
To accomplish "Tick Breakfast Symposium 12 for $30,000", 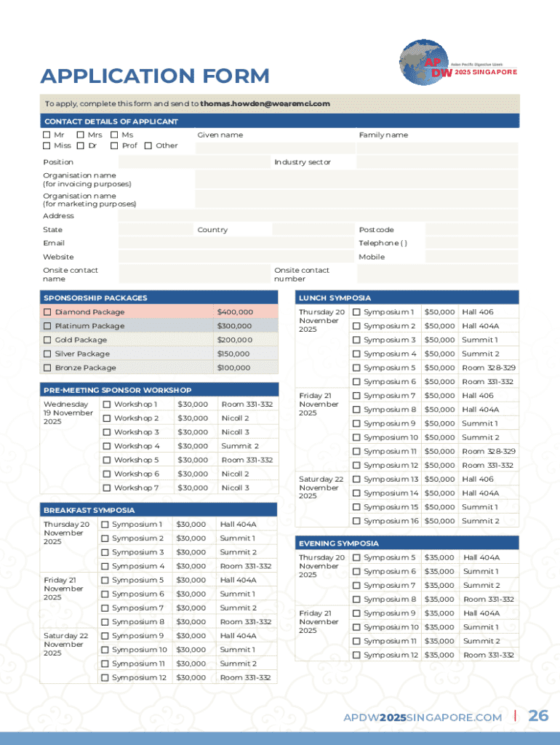I will pyautogui.click(x=105, y=677).
